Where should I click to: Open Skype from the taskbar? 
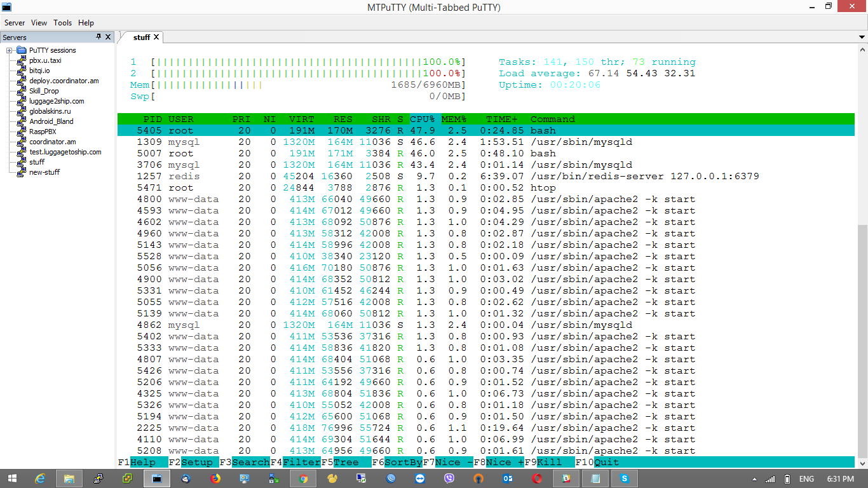coord(625,478)
